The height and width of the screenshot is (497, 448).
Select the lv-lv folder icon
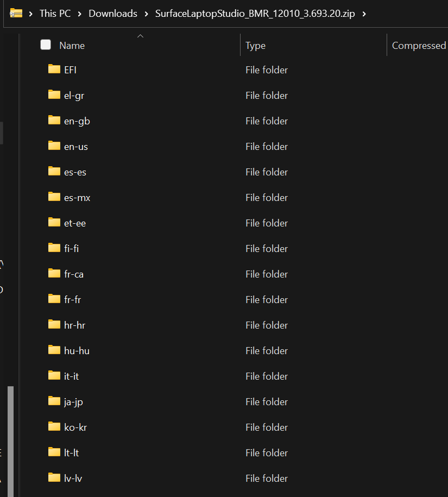pyautogui.click(x=54, y=477)
